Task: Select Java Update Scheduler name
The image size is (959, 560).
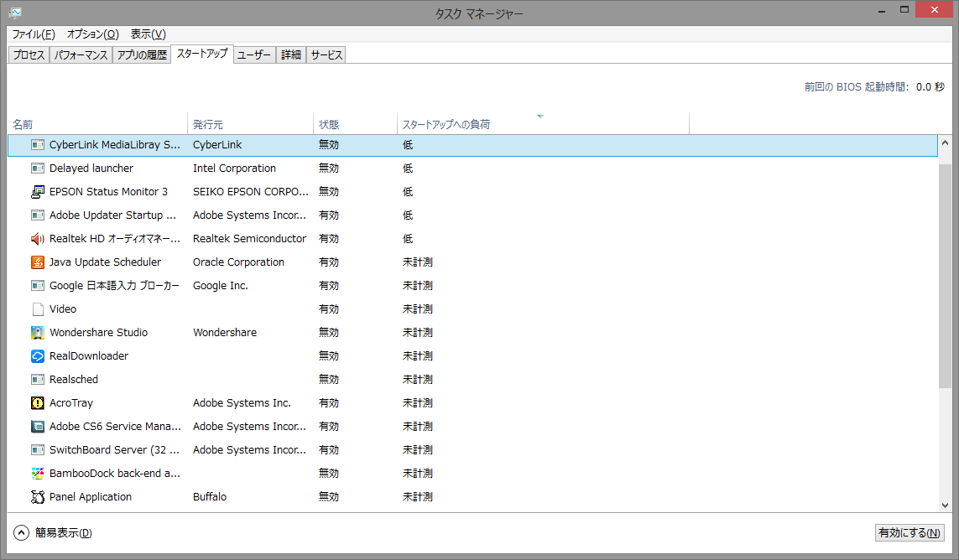Action: point(105,262)
